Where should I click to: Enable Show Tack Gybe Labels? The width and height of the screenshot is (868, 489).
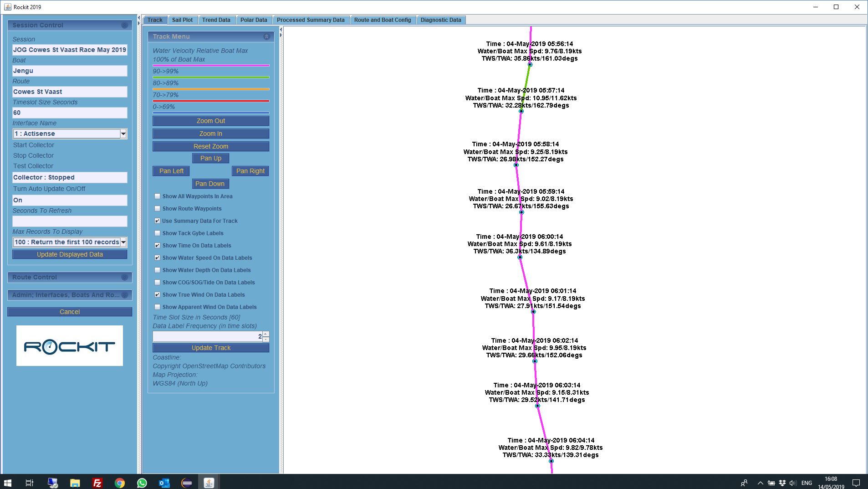pos(158,233)
